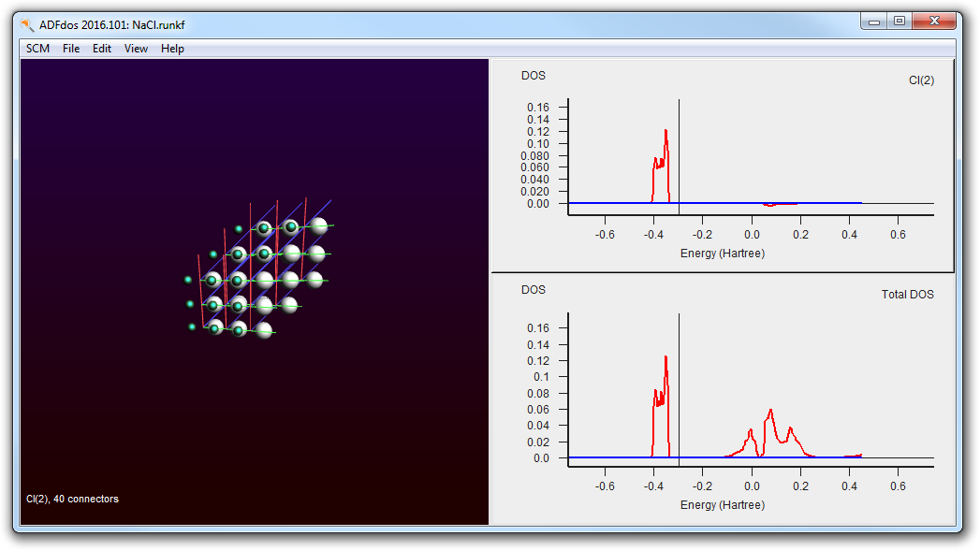
Task: Maximize the ADFdos window
Action: point(900,22)
